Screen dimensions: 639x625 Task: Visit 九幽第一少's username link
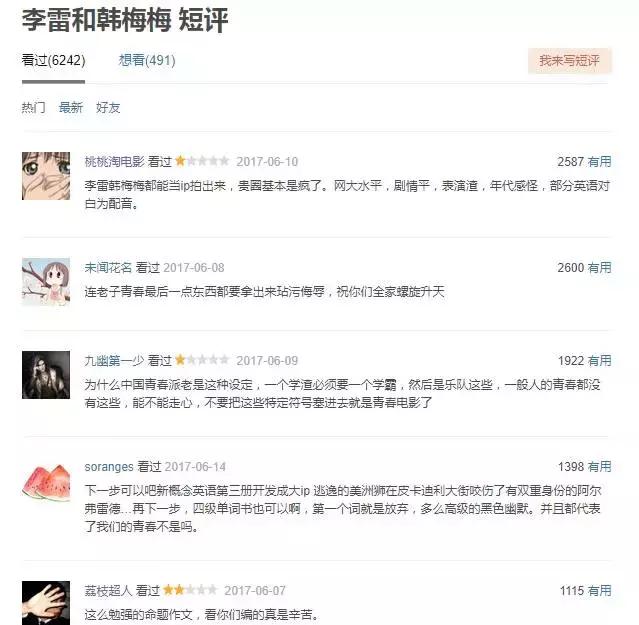[x=114, y=361]
